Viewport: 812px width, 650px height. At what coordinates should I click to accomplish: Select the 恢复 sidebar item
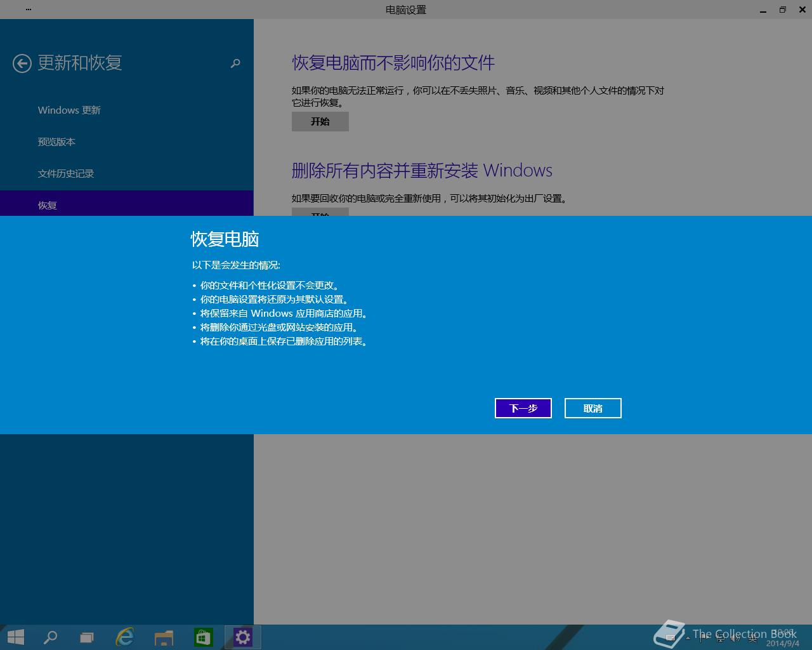pos(127,203)
